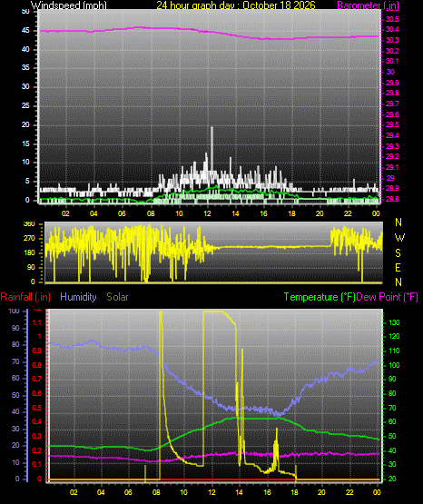Click the 28.8 barometer axis value
This screenshot has width=423, height=504.
(392, 199)
